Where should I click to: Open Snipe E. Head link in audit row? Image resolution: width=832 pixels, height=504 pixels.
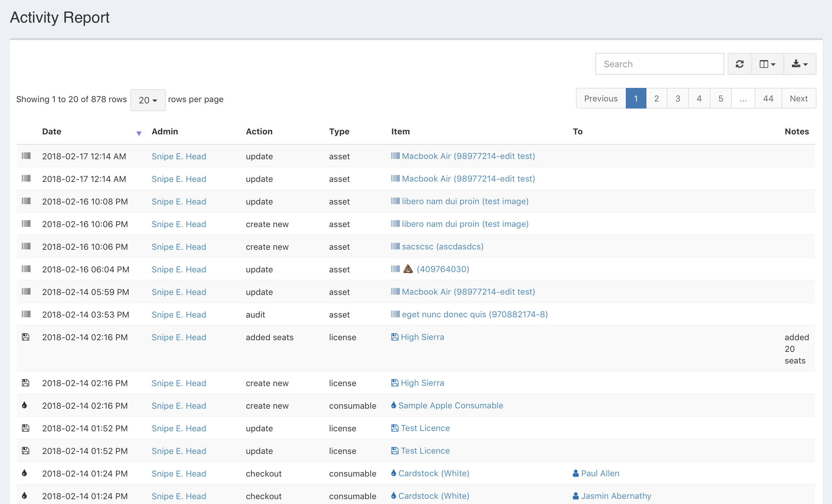[x=179, y=315]
